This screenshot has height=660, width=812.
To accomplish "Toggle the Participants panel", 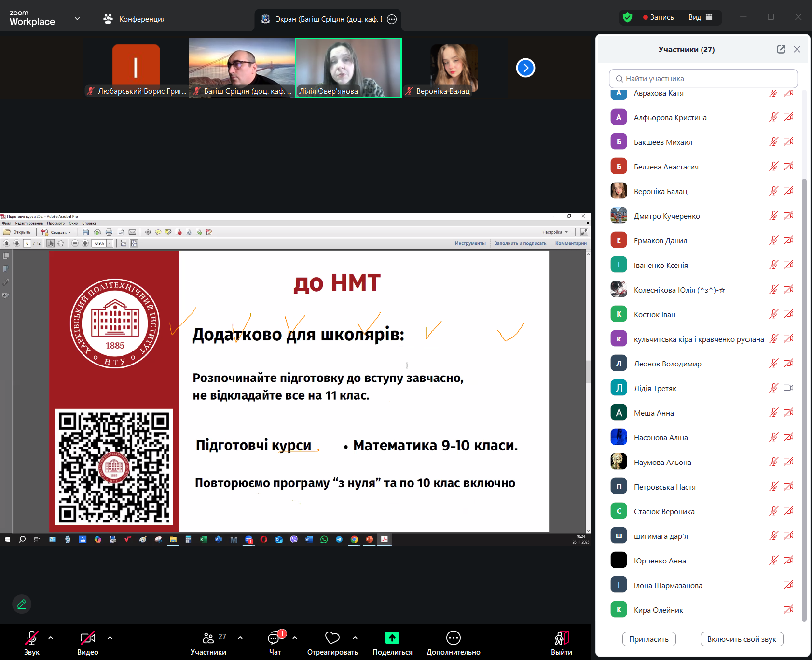I will [208, 638].
